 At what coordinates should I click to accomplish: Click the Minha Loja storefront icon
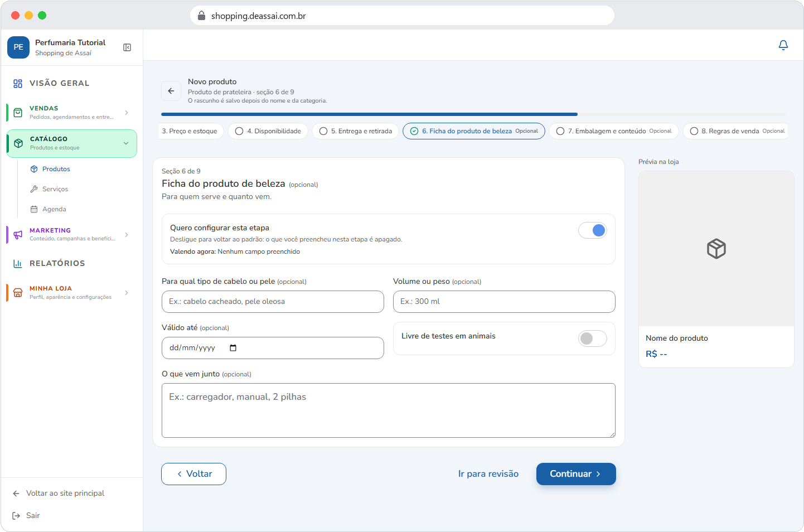coord(18,293)
